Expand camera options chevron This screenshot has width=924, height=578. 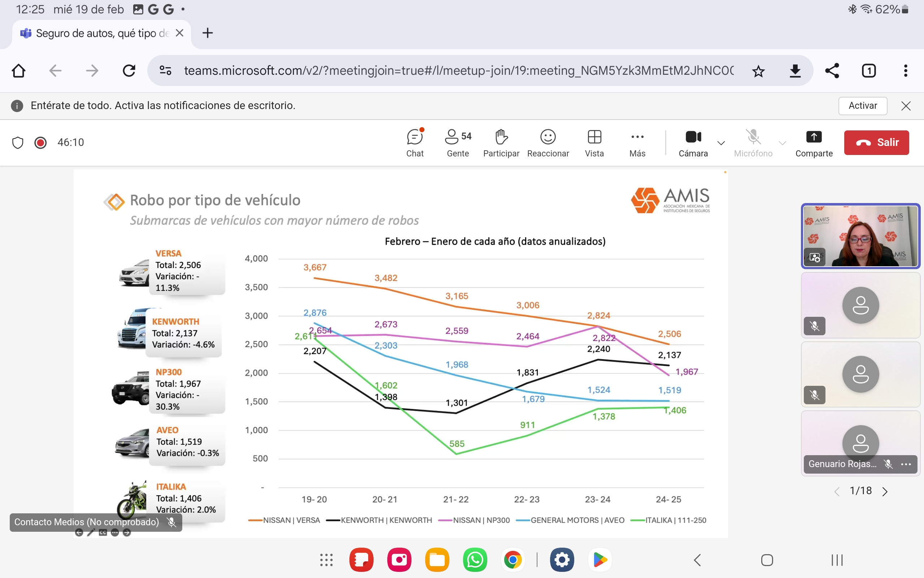(x=721, y=143)
